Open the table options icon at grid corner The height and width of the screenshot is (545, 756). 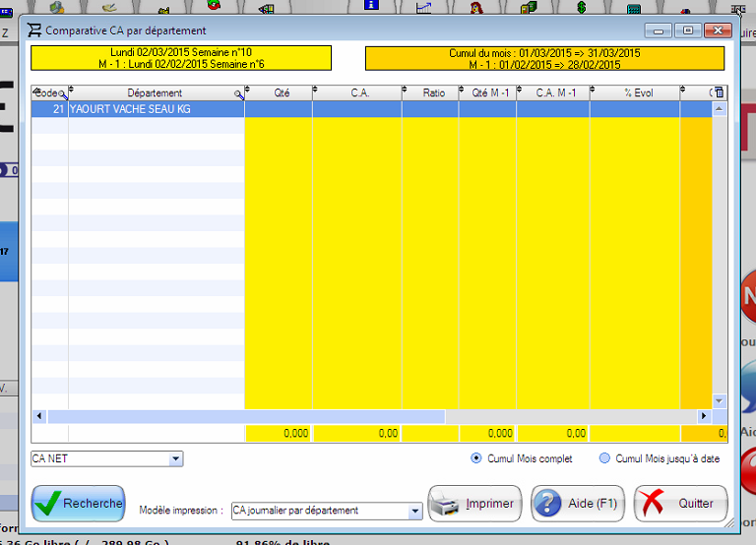click(718, 93)
